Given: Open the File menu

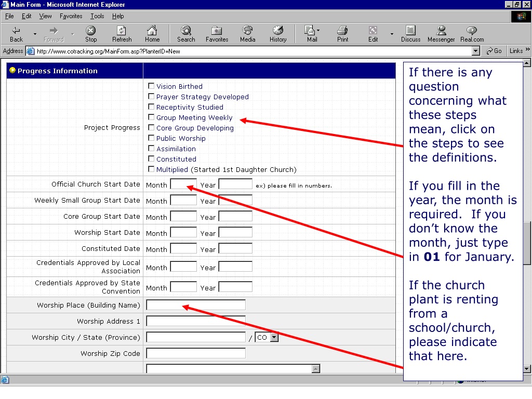Looking at the screenshot, I should [9, 16].
